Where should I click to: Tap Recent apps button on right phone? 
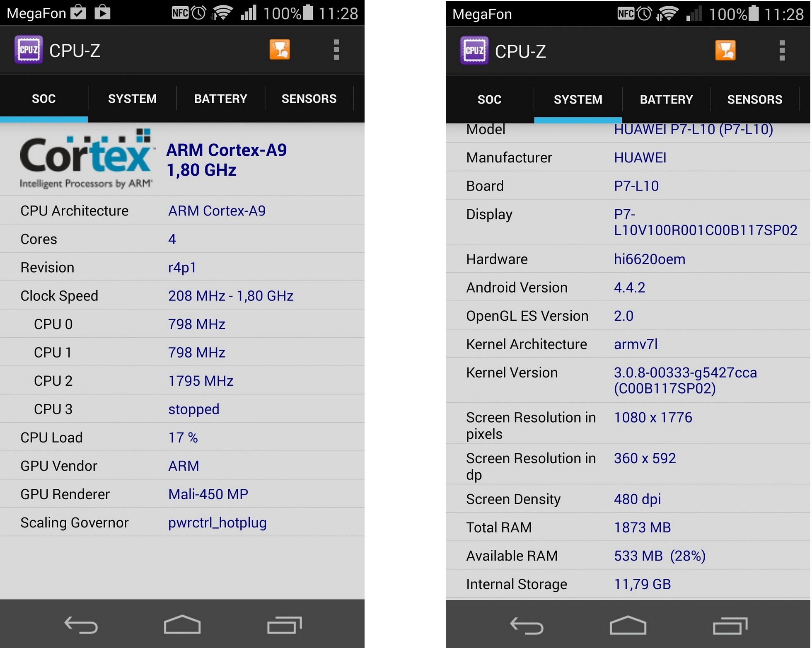(730, 626)
